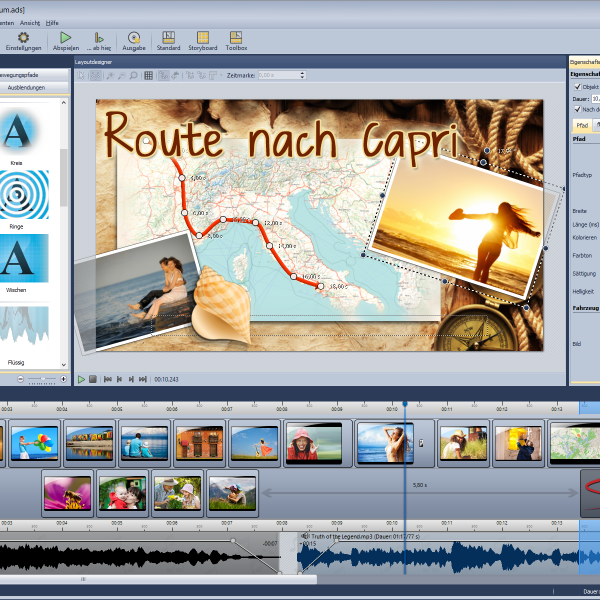Add a path point with plus-node icon
Viewport: 600px width, 600px height.
click(x=190, y=75)
